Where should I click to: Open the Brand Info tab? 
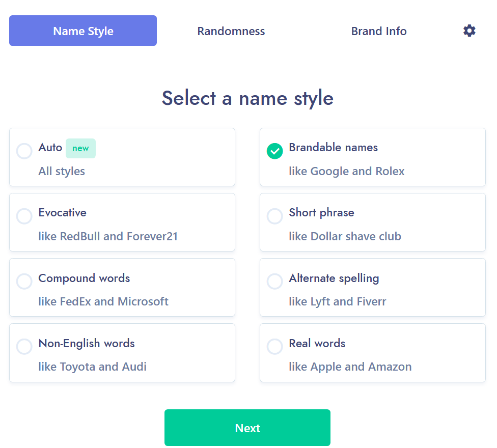point(379,31)
